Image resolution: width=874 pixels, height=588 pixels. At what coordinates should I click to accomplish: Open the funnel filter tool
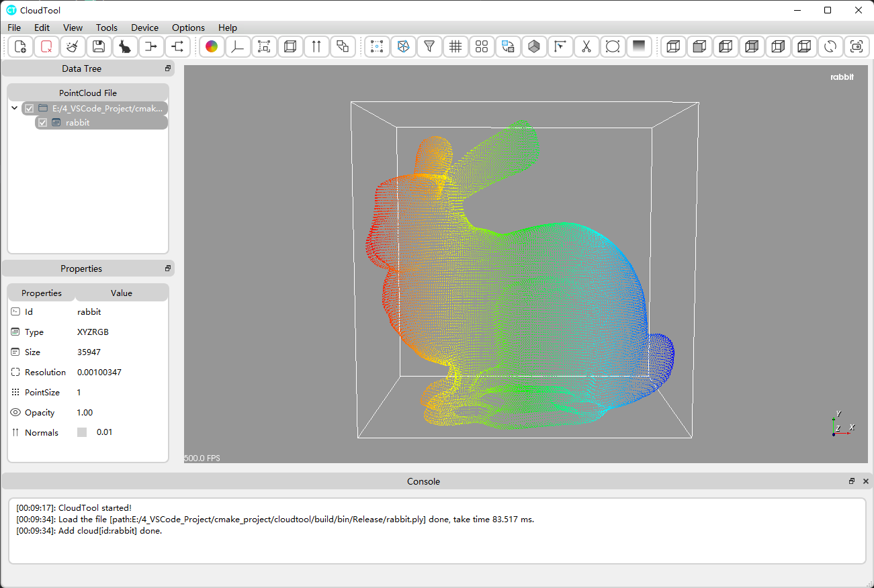click(x=429, y=46)
